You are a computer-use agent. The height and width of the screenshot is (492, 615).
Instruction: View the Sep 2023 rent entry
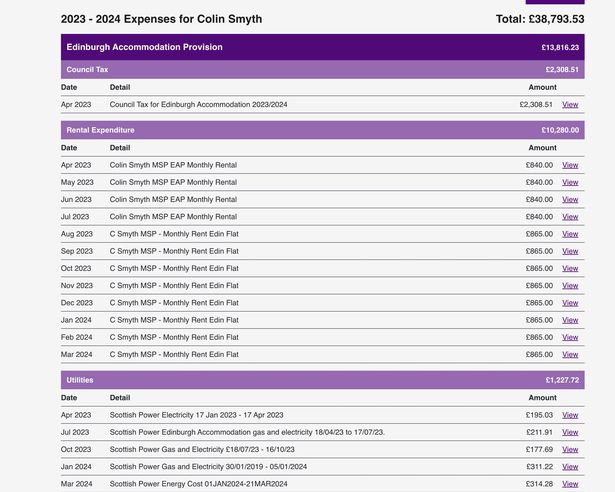coord(570,251)
